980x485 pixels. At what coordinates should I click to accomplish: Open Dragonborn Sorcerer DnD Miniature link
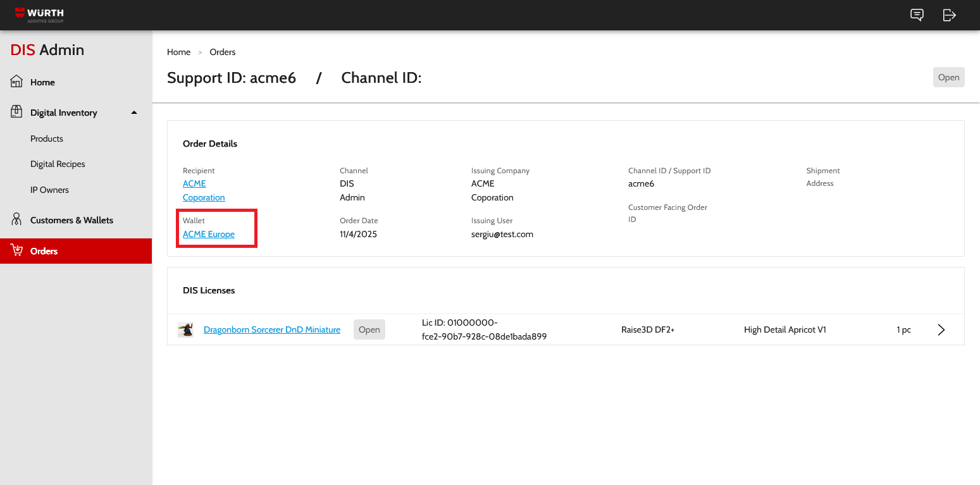pos(272,329)
